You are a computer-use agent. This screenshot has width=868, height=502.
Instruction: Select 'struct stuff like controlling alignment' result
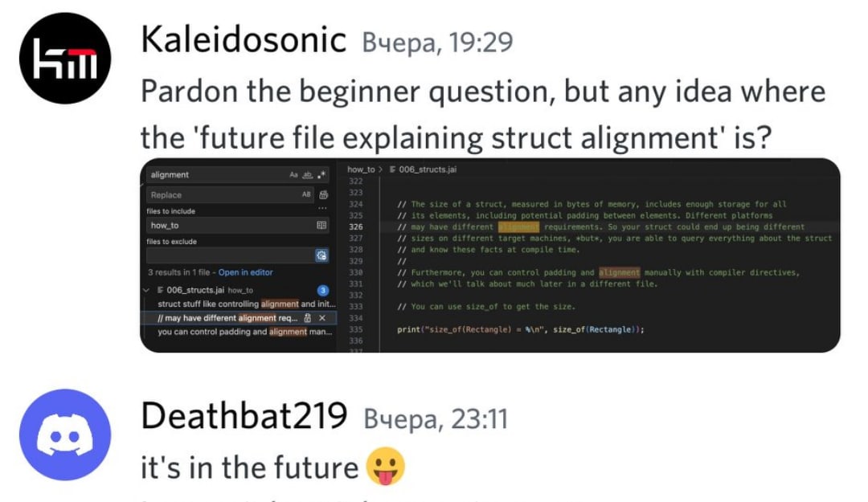(247, 304)
